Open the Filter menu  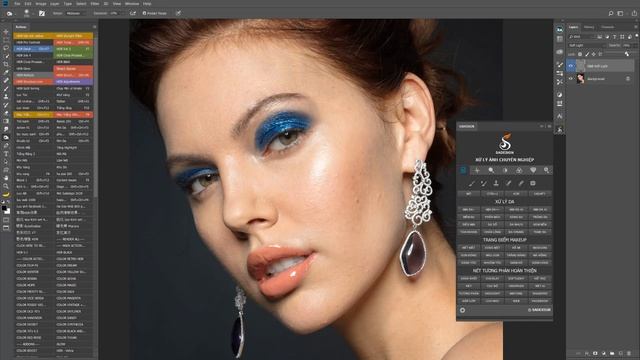(x=95, y=4)
